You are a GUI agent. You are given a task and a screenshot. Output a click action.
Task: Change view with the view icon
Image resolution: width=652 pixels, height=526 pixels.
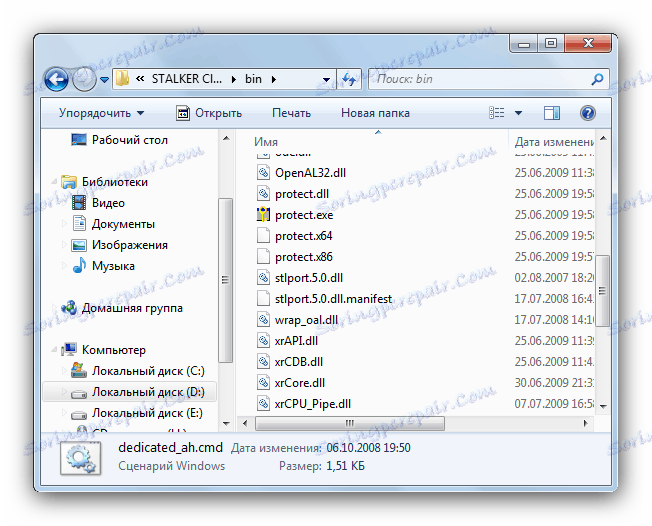pyautogui.click(x=497, y=113)
